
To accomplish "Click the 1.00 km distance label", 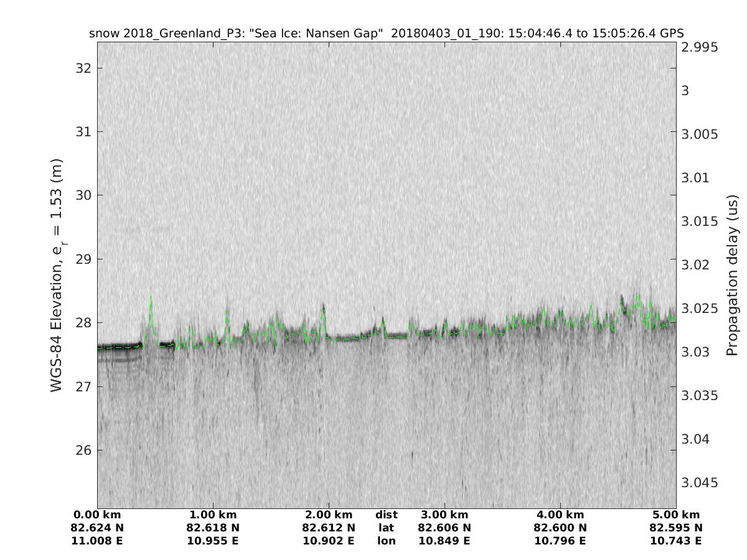I will tap(213, 515).
